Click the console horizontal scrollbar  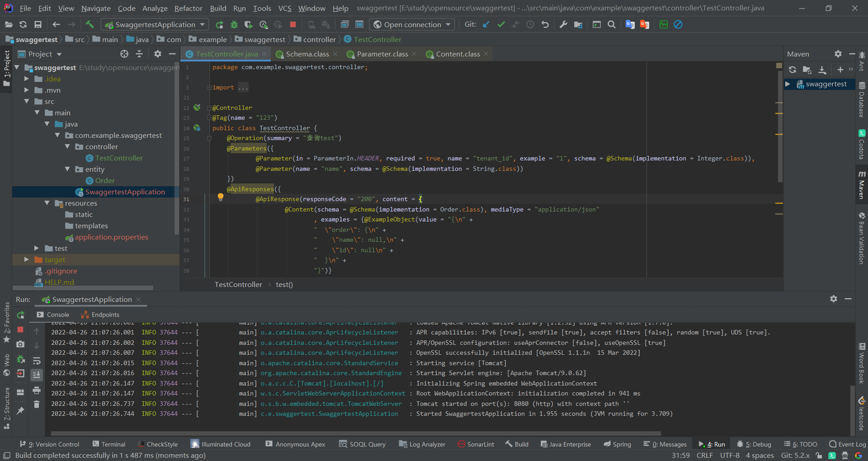[x=355, y=433]
